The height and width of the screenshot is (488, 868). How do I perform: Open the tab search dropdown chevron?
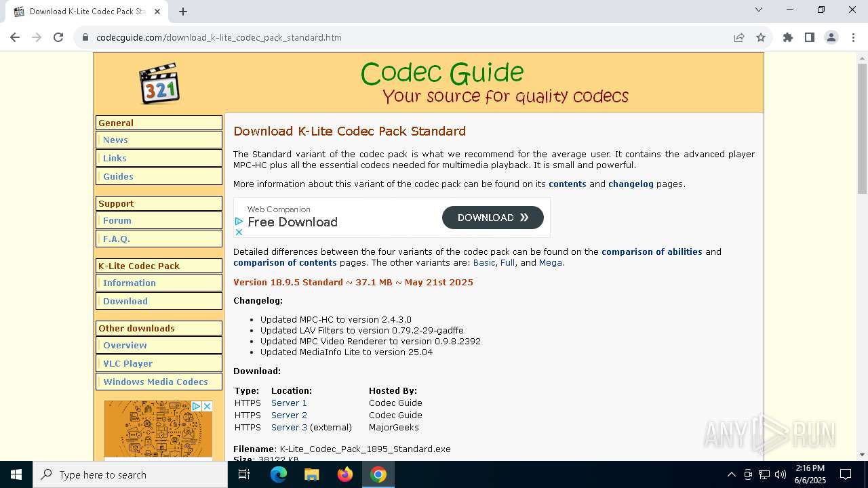coord(759,9)
